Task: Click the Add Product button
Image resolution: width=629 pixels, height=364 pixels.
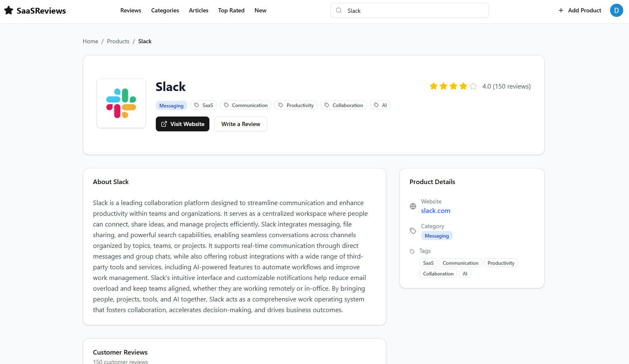Action: (580, 10)
